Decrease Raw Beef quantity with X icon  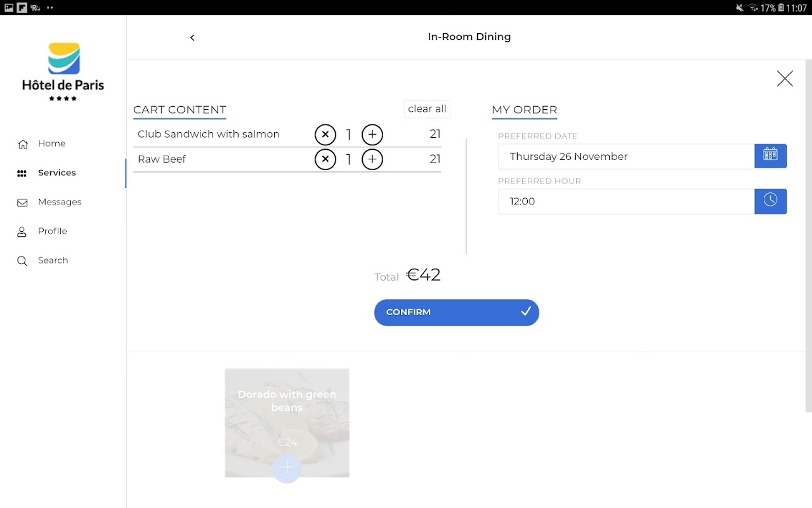pos(325,159)
